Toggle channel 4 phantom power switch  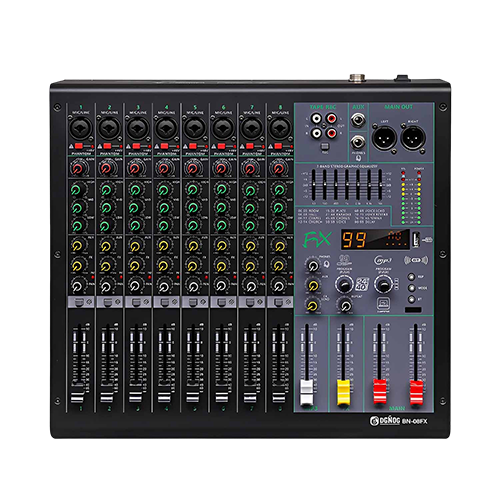pyautogui.click(x=164, y=146)
